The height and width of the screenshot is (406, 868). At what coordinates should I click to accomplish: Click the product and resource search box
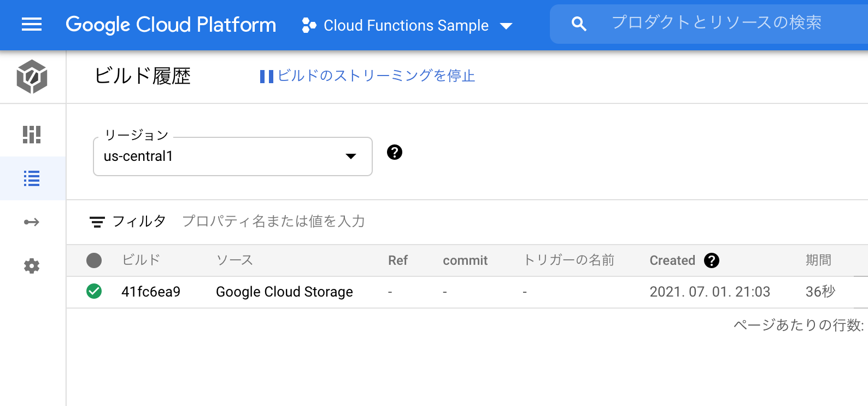pyautogui.click(x=716, y=23)
